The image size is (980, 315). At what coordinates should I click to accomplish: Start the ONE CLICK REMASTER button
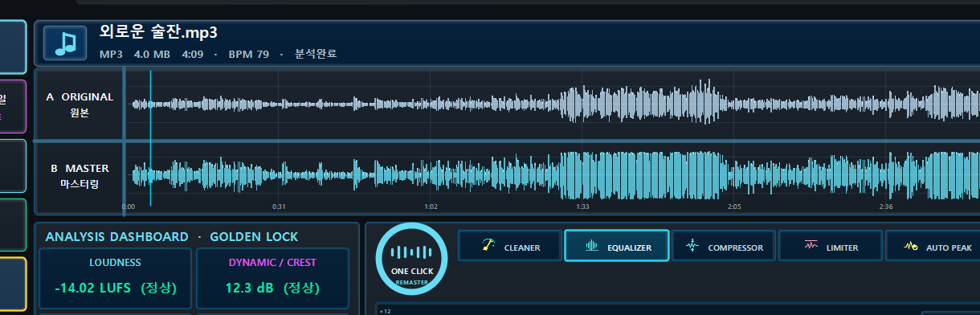(411, 258)
